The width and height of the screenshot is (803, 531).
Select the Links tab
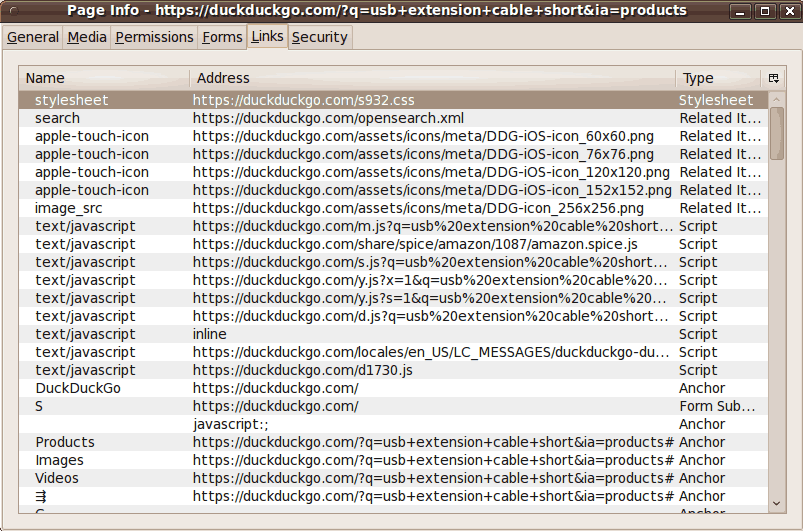point(267,36)
